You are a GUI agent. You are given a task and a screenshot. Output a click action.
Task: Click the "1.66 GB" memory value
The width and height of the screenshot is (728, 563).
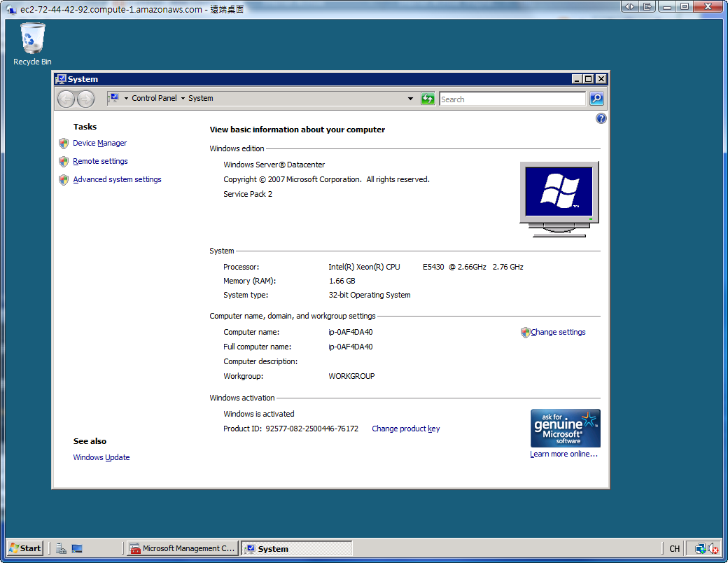tap(342, 281)
